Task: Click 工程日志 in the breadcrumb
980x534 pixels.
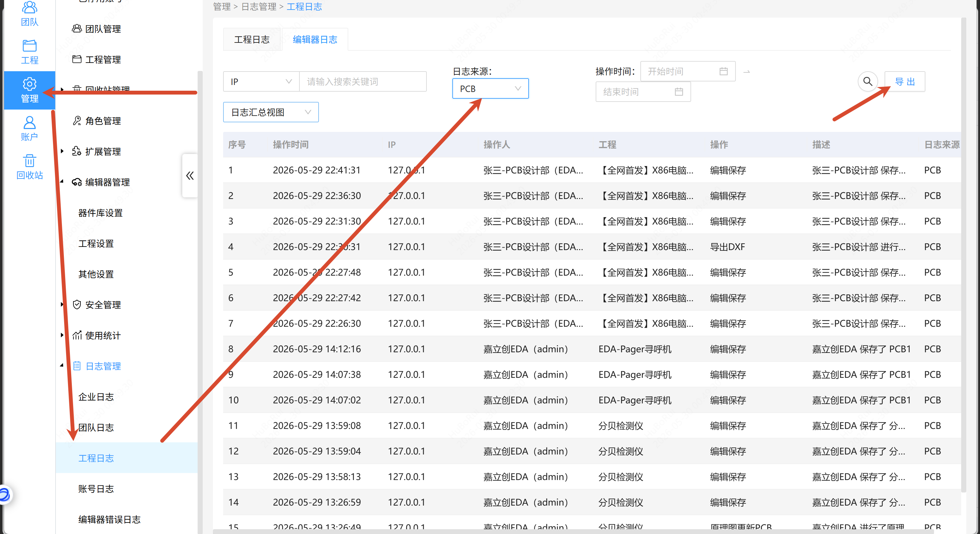Action: 304,6
